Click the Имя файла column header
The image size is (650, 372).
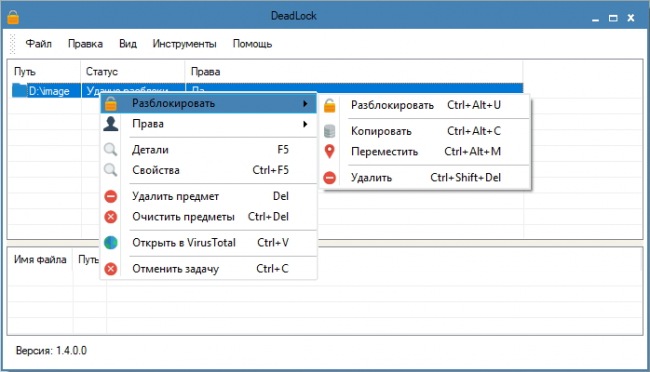pos(40,260)
